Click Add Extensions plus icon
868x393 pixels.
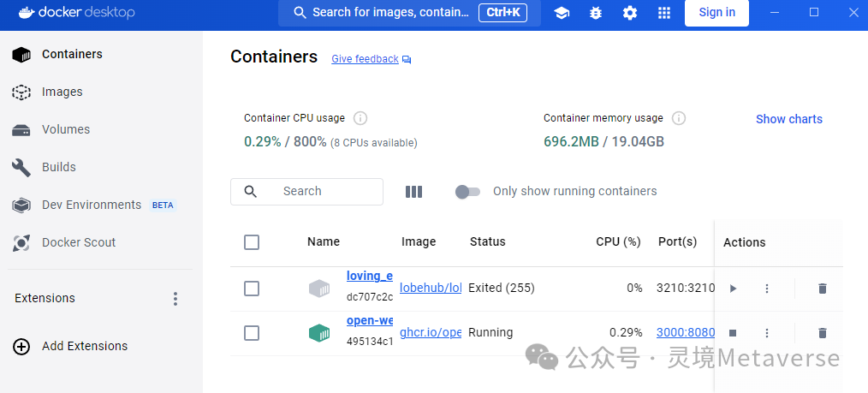pyautogui.click(x=21, y=347)
